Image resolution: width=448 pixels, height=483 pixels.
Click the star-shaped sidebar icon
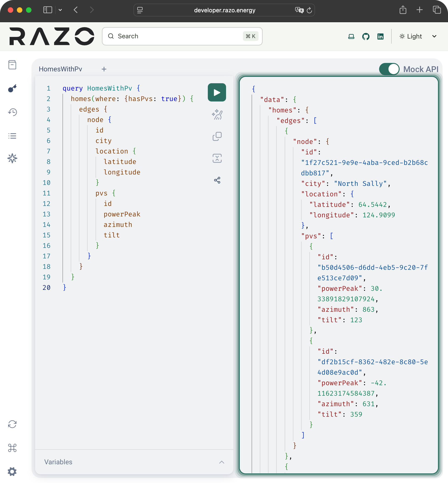(x=12, y=158)
